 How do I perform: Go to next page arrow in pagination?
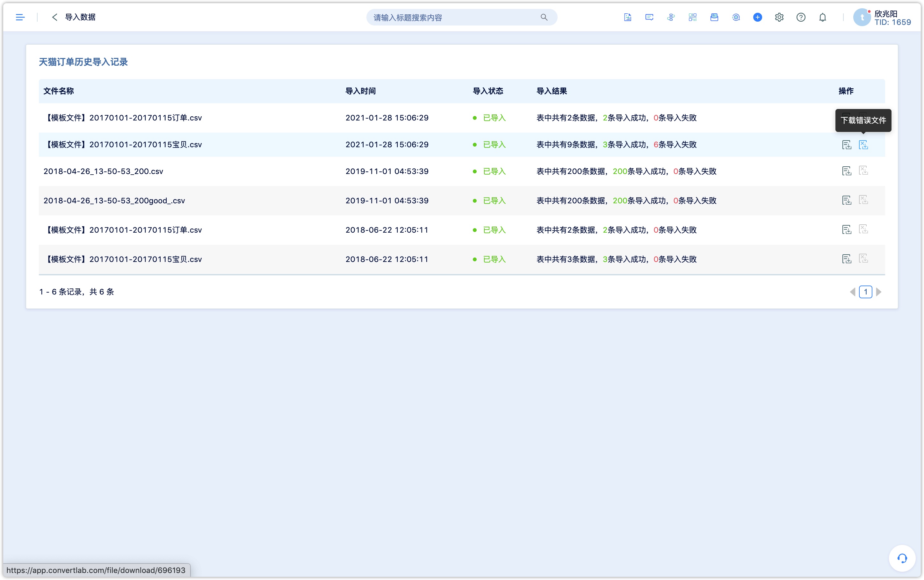879,292
